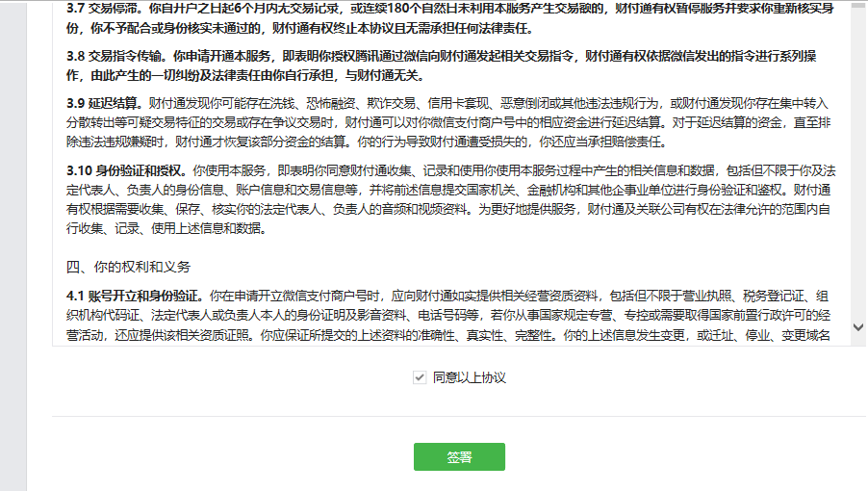Click the 同意以上协议 label text
This screenshot has width=868, height=491.
(x=469, y=378)
